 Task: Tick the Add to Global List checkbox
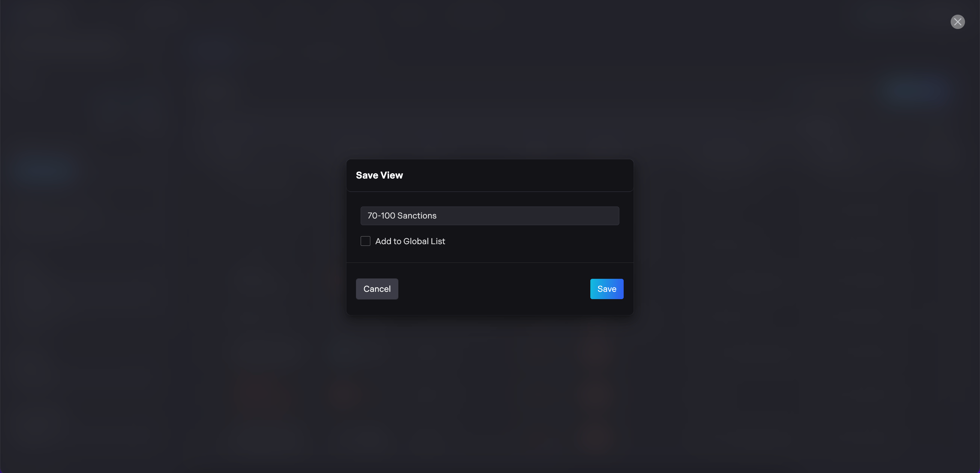coord(365,241)
